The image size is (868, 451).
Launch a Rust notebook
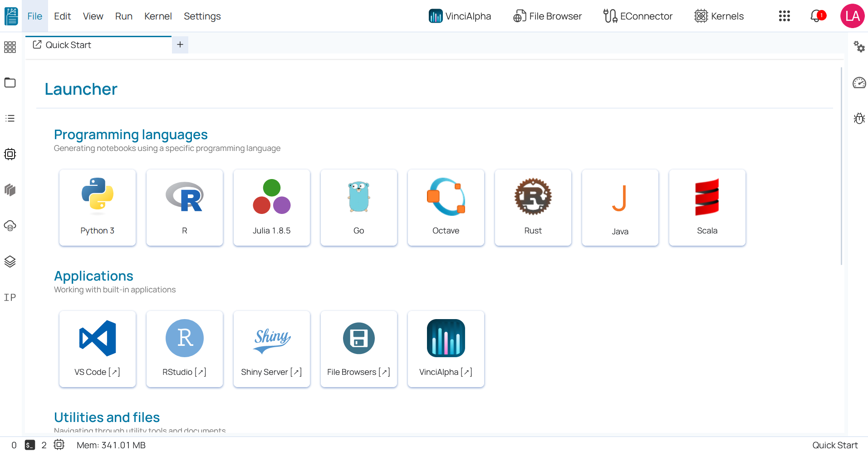click(533, 208)
